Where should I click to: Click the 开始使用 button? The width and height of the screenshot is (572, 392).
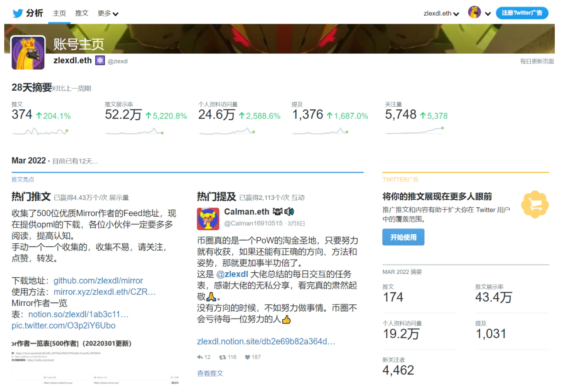click(403, 237)
